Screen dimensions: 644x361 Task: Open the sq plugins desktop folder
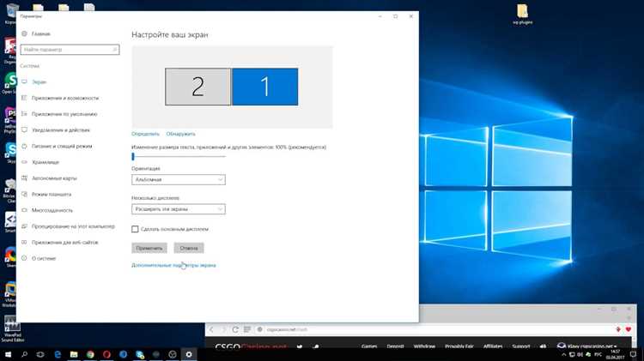(x=522, y=15)
